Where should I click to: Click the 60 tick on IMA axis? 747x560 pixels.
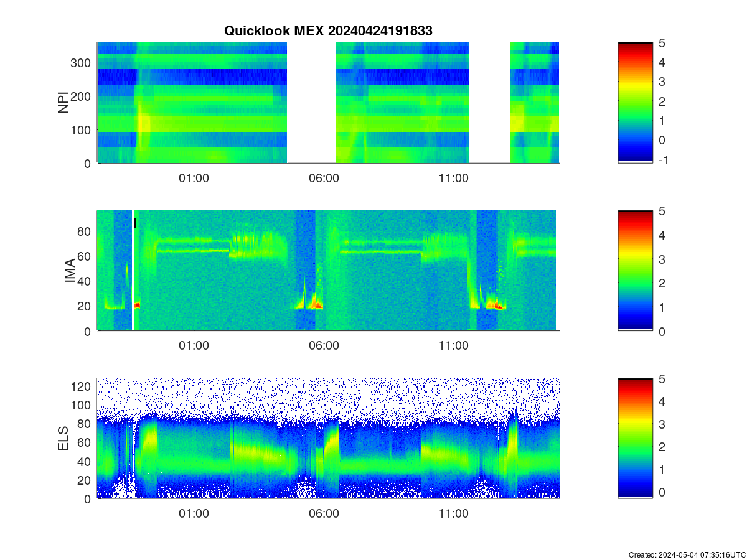[85, 256]
